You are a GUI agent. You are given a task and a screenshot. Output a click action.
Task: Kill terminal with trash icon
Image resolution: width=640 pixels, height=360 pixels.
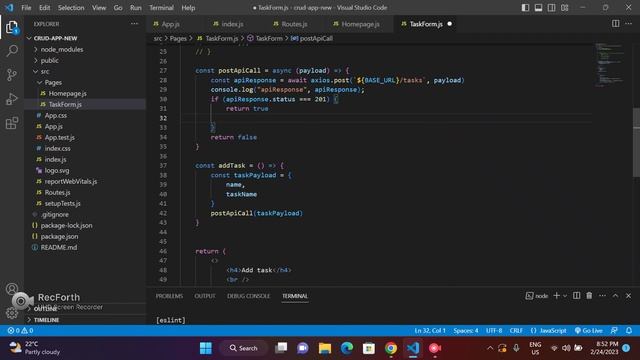589,296
